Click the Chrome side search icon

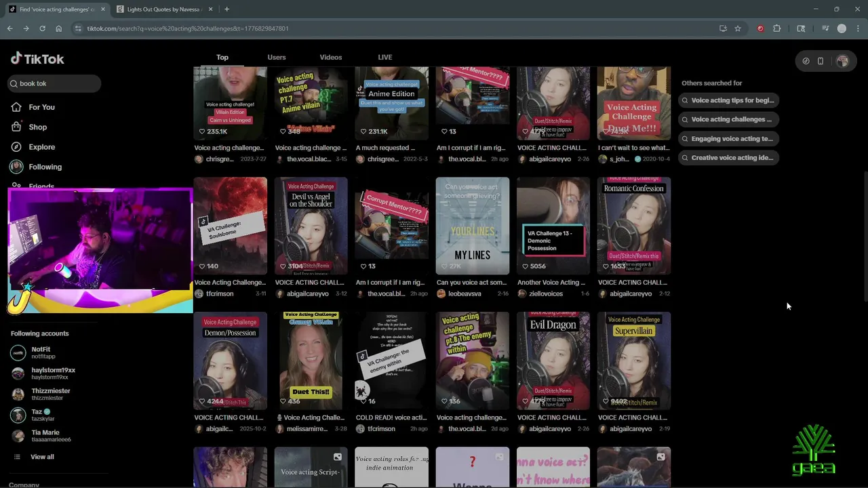click(801, 28)
